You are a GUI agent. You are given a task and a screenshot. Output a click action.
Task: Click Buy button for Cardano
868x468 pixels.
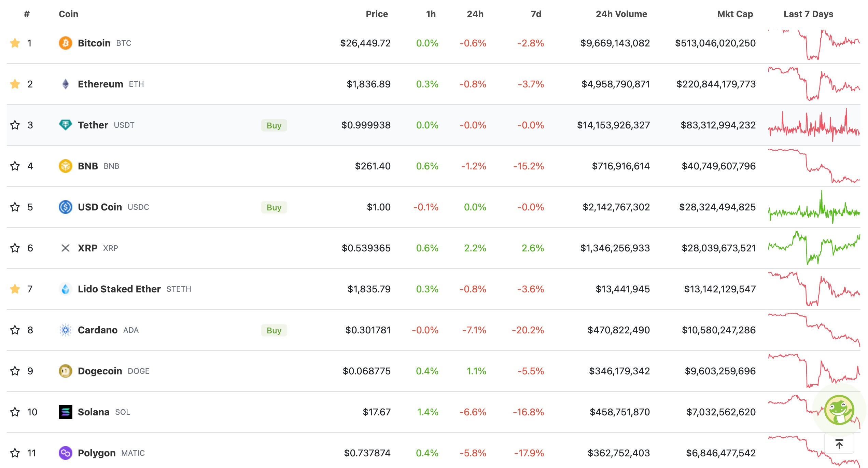(x=274, y=330)
